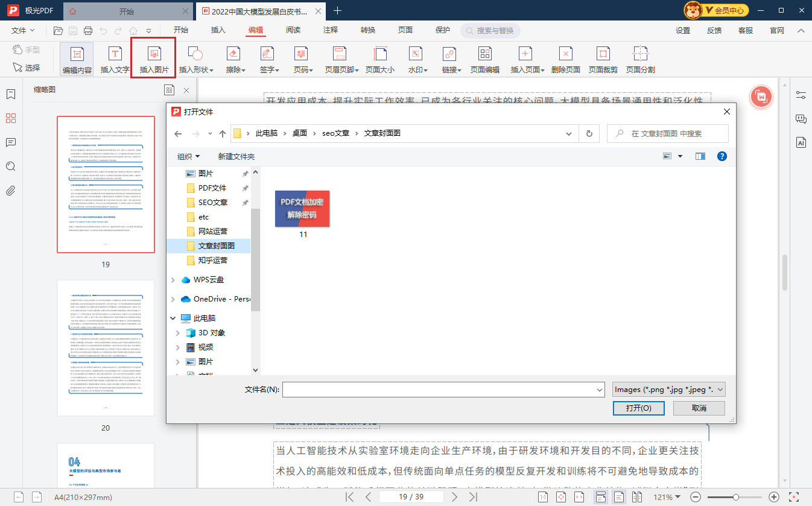Switch to single page view mode
The image size is (812, 506).
(619, 497)
